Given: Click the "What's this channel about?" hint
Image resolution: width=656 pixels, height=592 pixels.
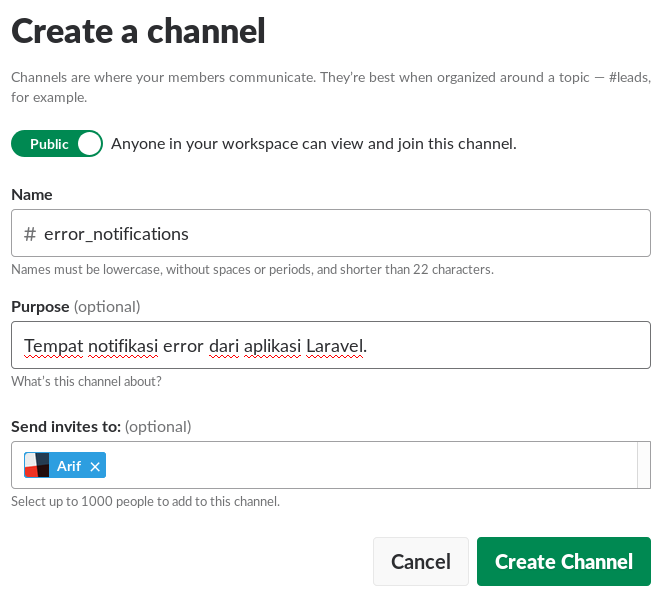Looking at the screenshot, I should (86, 381).
